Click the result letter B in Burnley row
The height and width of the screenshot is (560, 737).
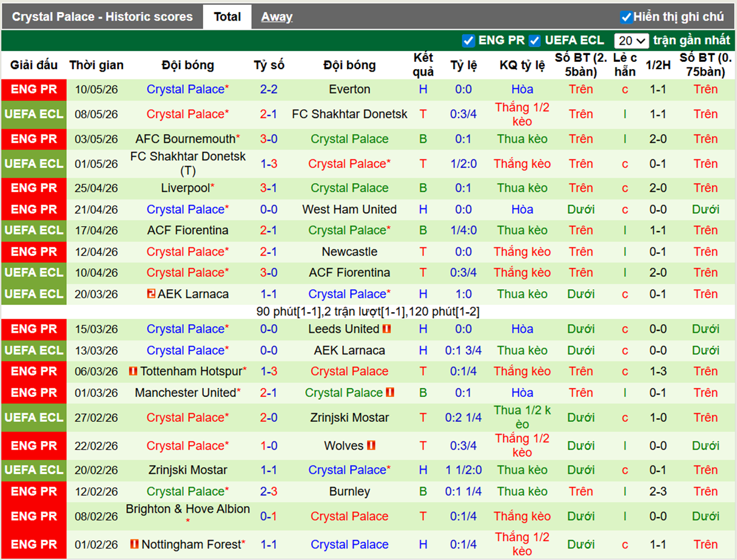click(423, 492)
